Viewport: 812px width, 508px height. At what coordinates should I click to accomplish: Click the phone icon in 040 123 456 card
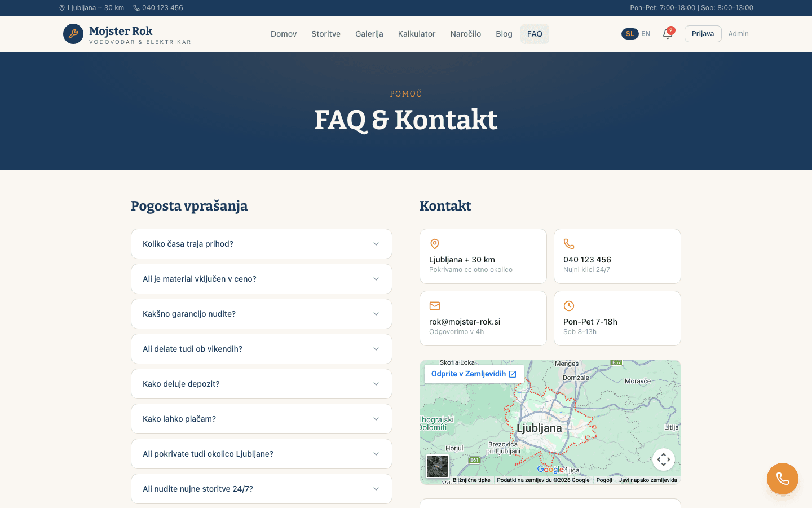click(x=569, y=244)
